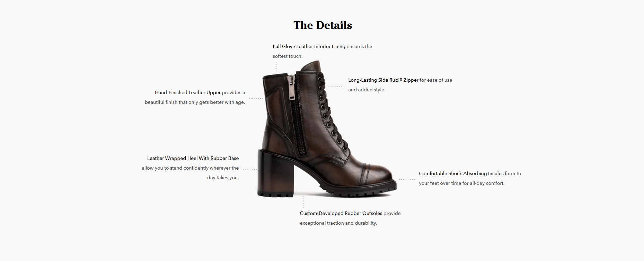Click the Hand-Finished Leather Upper label
The width and height of the screenshot is (644, 261).
(x=188, y=92)
